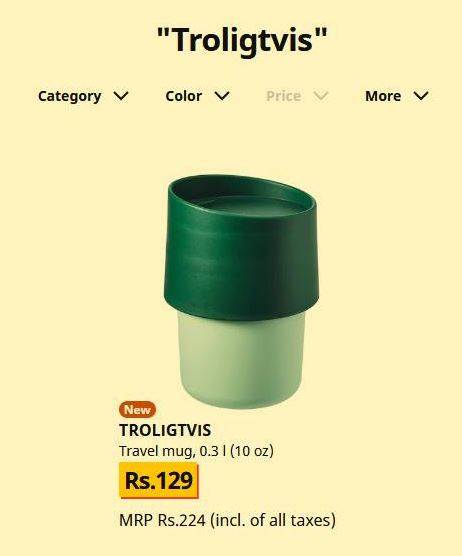Click the Travel mug description text
Image resolution: width=462 pixels, height=556 pixels.
coord(196,451)
